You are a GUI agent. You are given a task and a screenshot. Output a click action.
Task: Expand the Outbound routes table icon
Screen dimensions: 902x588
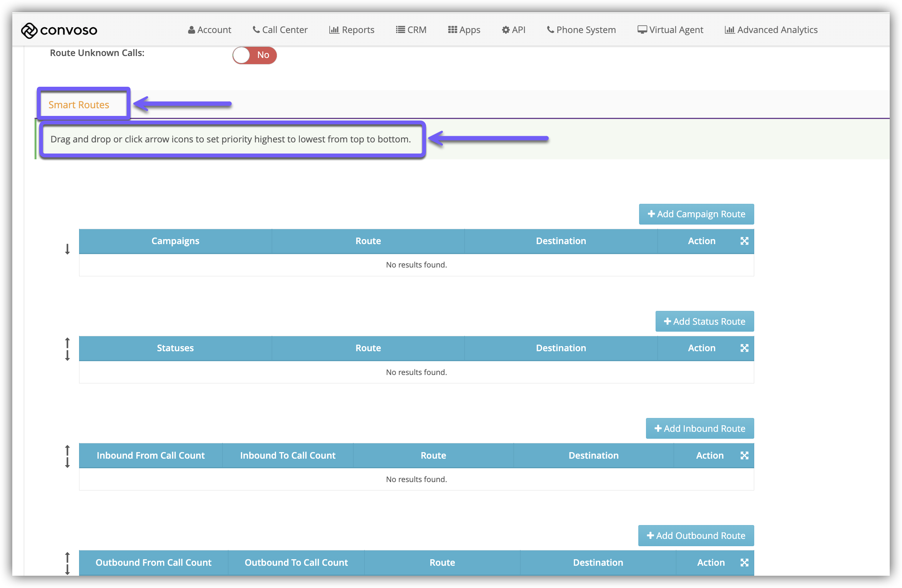coord(744,563)
